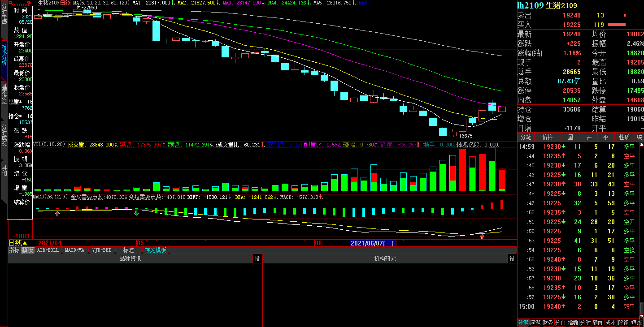Click the MA(5,10,20,30,60,120) indicator label
Image resolution: width=644 pixels, height=327 pixels.
pos(101,3)
